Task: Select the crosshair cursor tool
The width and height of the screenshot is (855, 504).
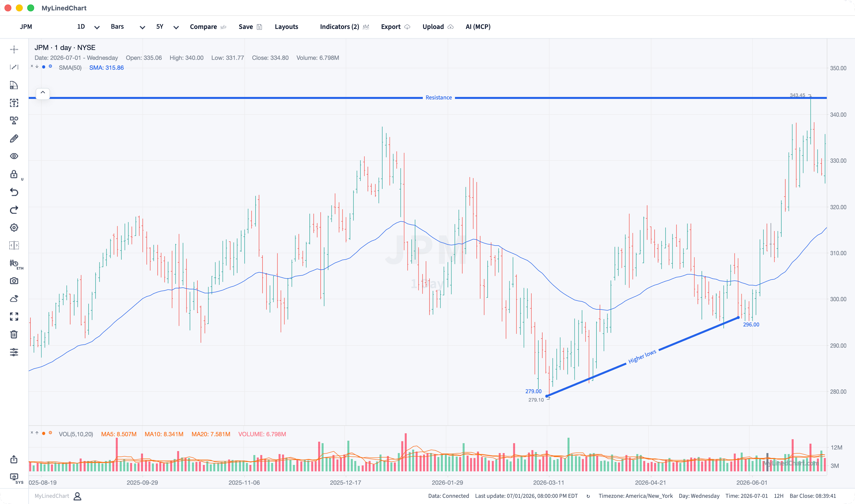Action: pos(14,50)
